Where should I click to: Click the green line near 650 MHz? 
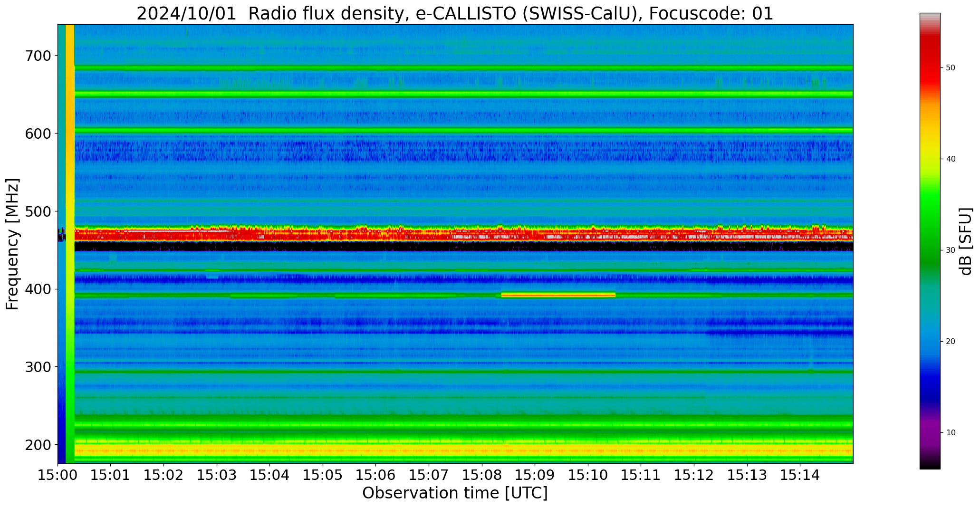[x=463, y=94]
